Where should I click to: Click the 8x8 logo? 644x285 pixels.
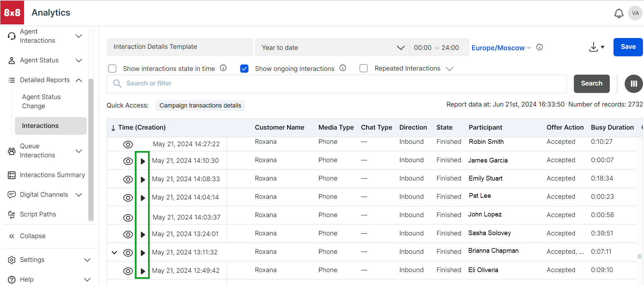[12, 13]
